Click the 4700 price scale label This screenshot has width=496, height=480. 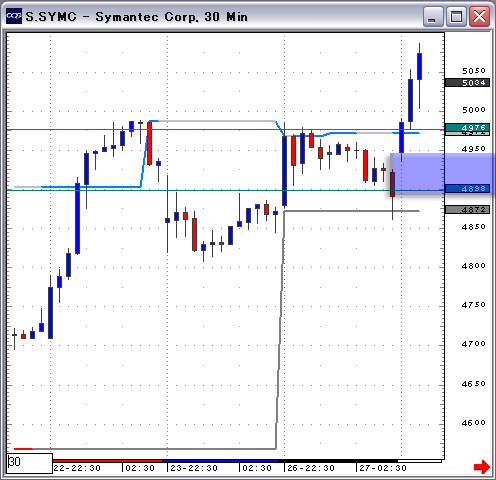pyautogui.click(x=474, y=344)
